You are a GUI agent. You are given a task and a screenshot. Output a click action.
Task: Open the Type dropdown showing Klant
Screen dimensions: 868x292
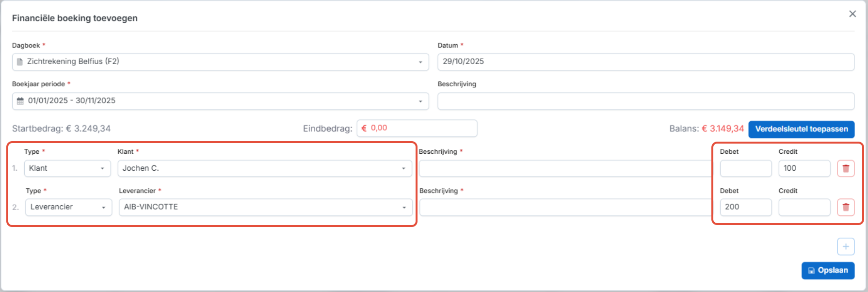click(x=67, y=168)
